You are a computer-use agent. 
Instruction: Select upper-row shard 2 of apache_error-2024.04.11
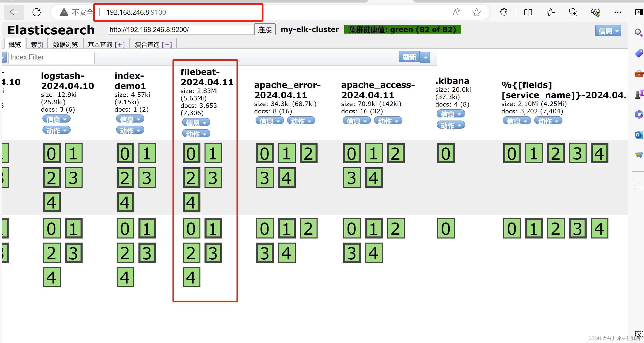pos(308,153)
